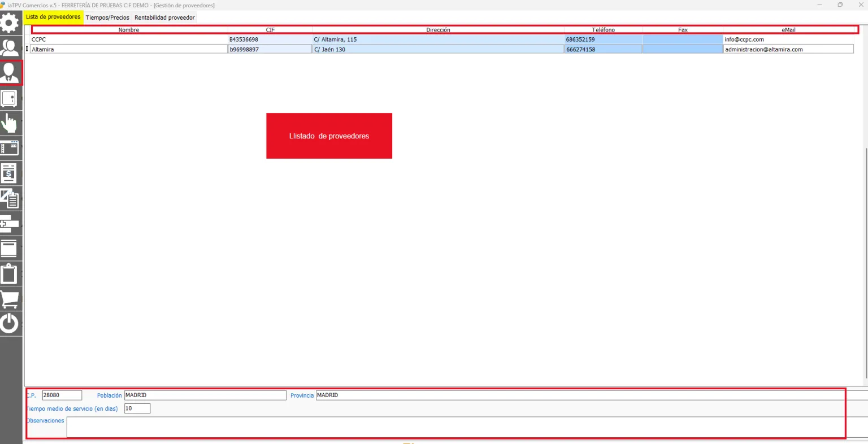Select the pointing hand icon

(10, 123)
